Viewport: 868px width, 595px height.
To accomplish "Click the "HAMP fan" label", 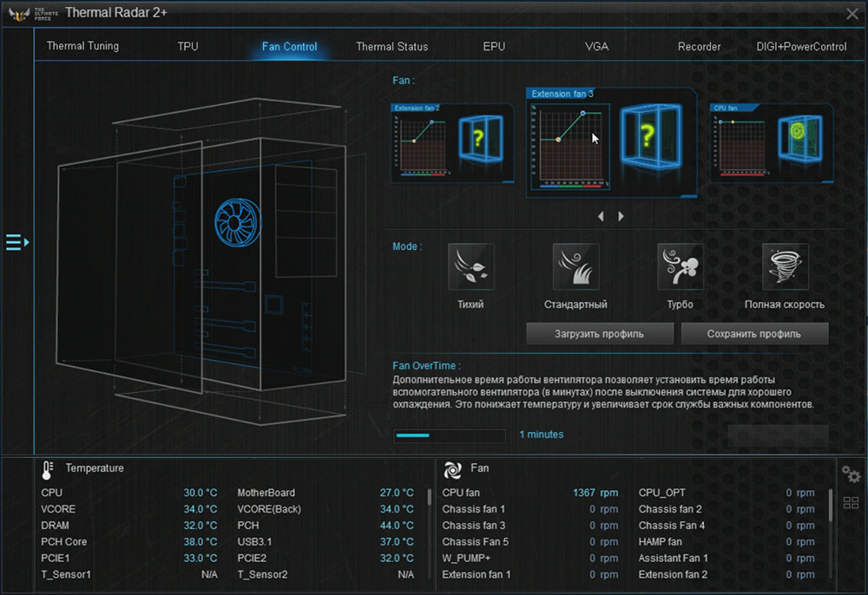I will pos(661,542).
